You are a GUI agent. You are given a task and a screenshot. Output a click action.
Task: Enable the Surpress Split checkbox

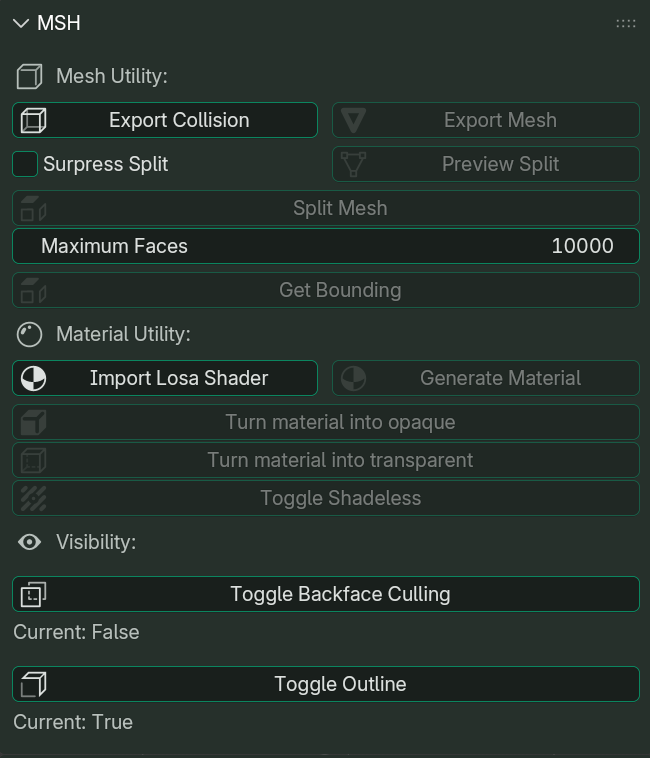point(25,164)
